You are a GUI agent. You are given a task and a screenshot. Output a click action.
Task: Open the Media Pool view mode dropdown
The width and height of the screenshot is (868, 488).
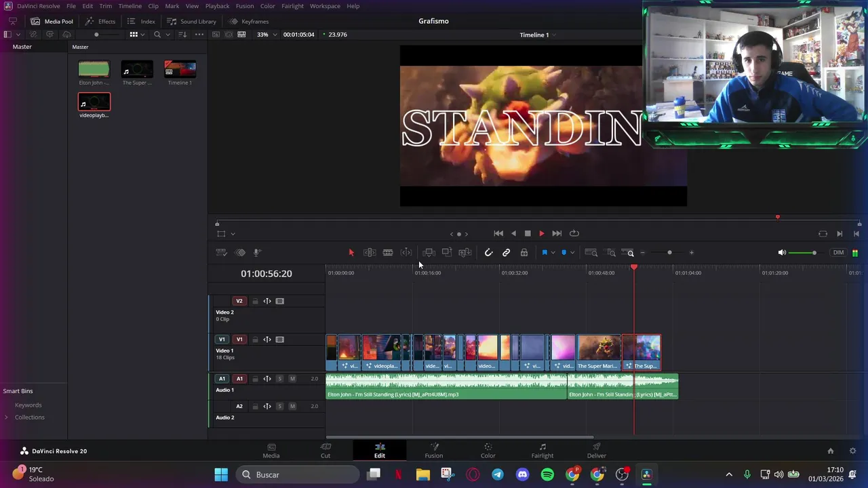tap(137, 35)
